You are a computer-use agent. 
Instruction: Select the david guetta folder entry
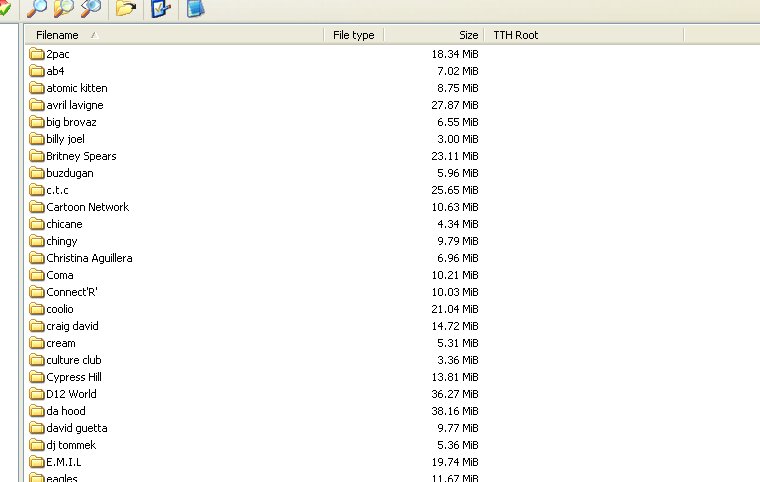tap(76, 428)
